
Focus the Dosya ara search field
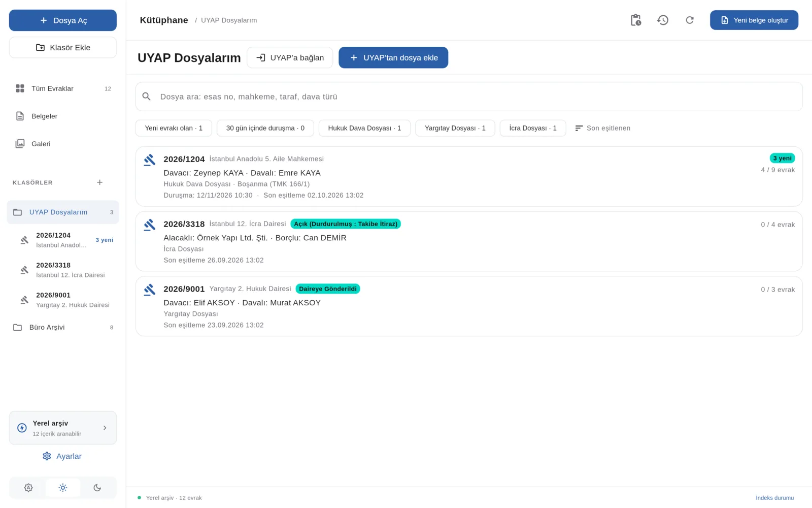pyautogui.click(x=469, y=97)
